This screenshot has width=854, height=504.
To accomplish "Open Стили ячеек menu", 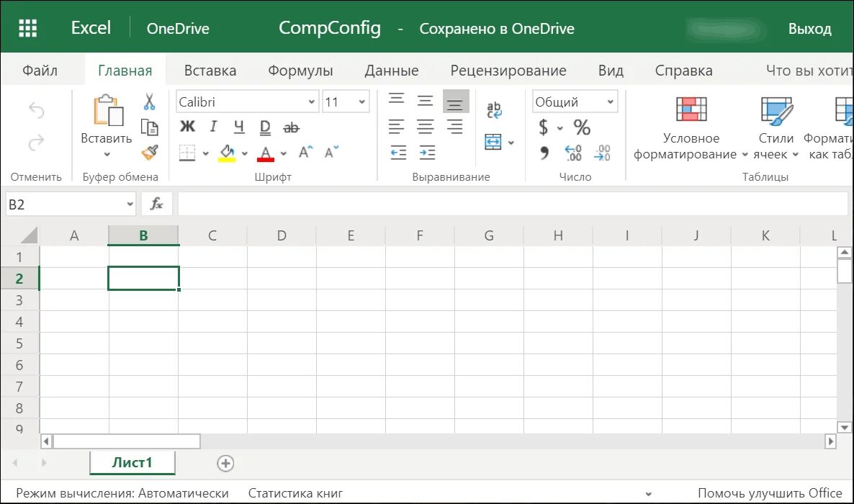I will (776, 129).
